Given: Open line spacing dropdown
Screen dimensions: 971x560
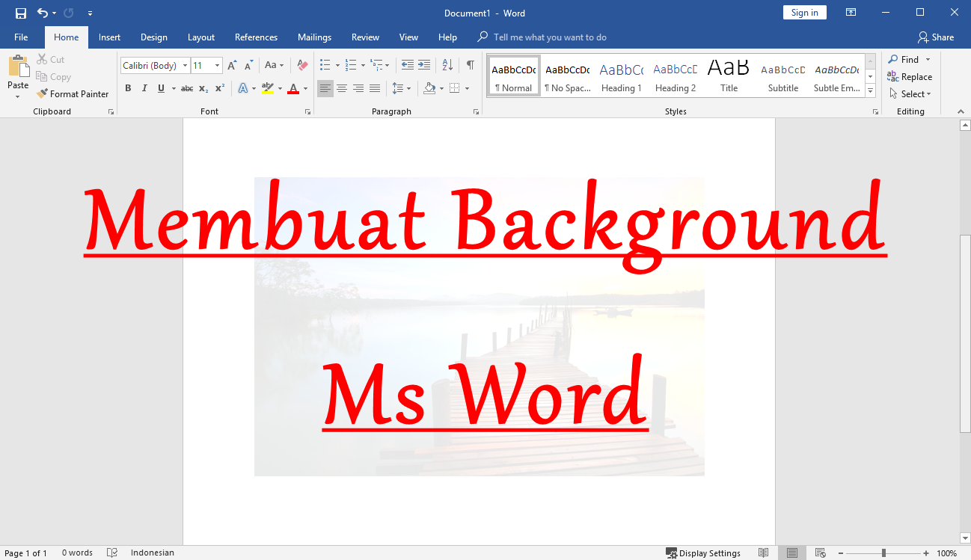Looking at the screenshot, I should tap(402, 88).
